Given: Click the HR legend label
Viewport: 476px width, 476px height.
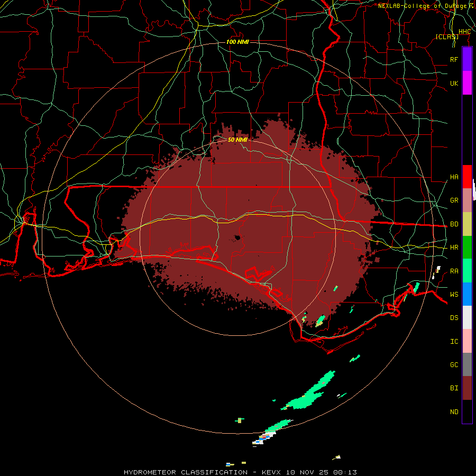Looking at the screenshot, I should tap(454, 248).
